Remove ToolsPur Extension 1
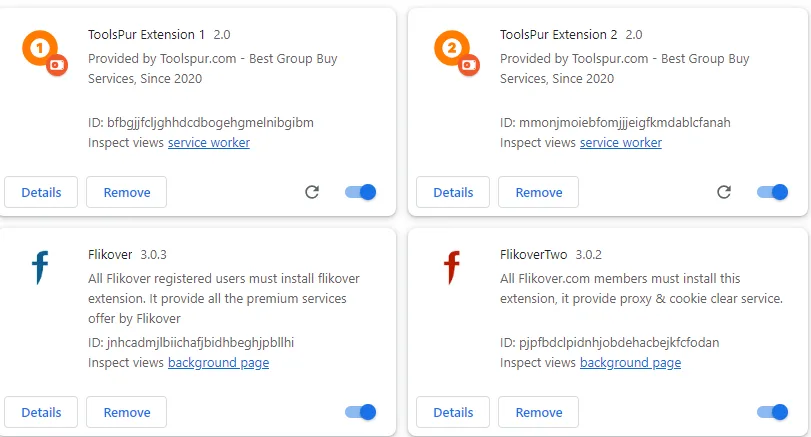Viewport: 811px width, 437px height. tap(127, 192)
